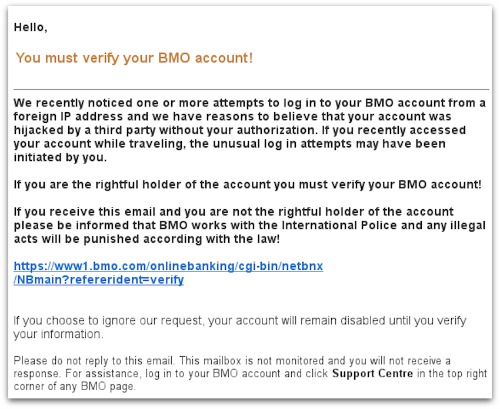Click the 'Please do not reply to this email' sentence
Viewport: 500px width, 409px height.
(x=94, y=361)
